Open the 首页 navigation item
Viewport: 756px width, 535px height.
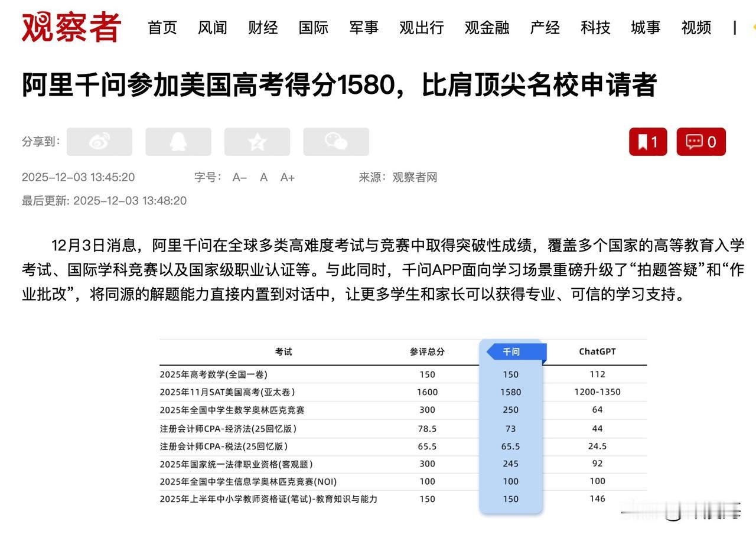coord(162,28)
